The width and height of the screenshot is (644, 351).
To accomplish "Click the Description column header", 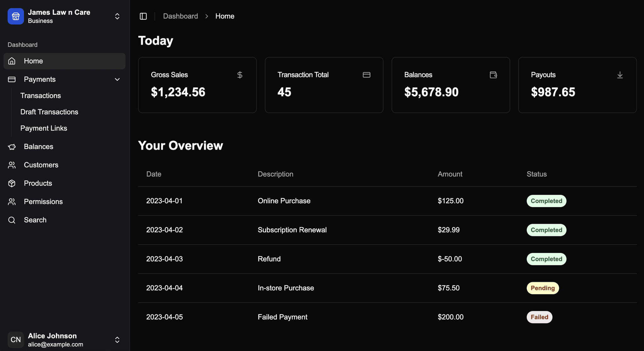I will coord(275,174).
